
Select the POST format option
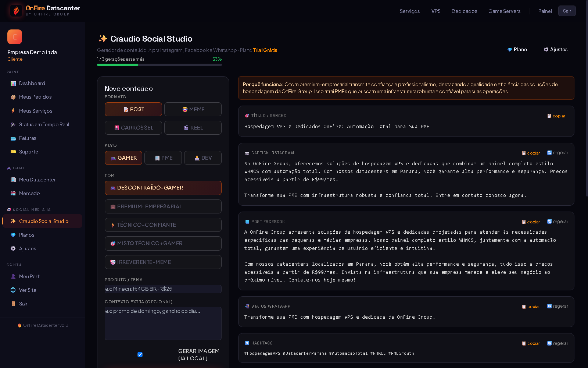133,109
